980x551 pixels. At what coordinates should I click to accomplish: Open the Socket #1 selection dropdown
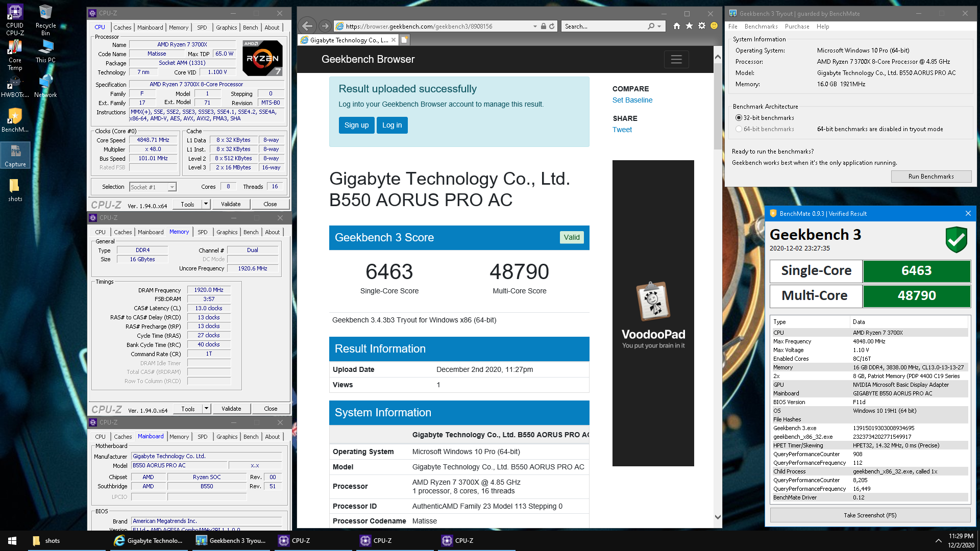click(x=153, y=187)
